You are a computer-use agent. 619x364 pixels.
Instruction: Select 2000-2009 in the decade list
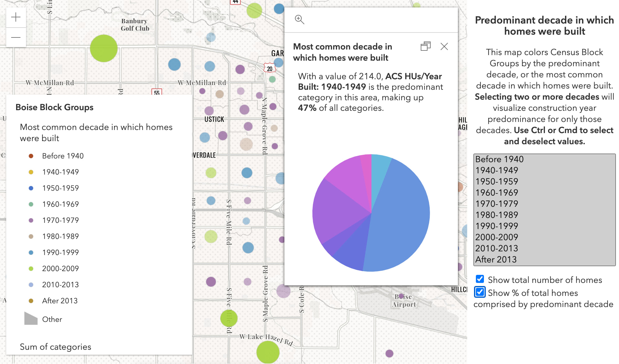point(497,237)
